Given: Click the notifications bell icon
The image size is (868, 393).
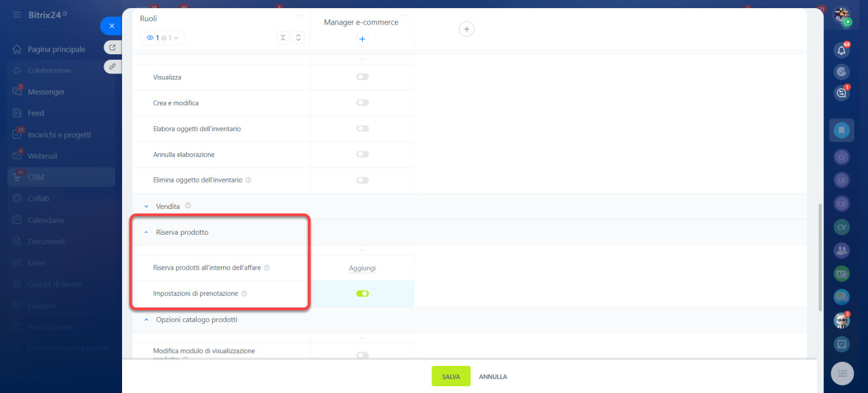Looking at the screenshot, I should (842, 50).
